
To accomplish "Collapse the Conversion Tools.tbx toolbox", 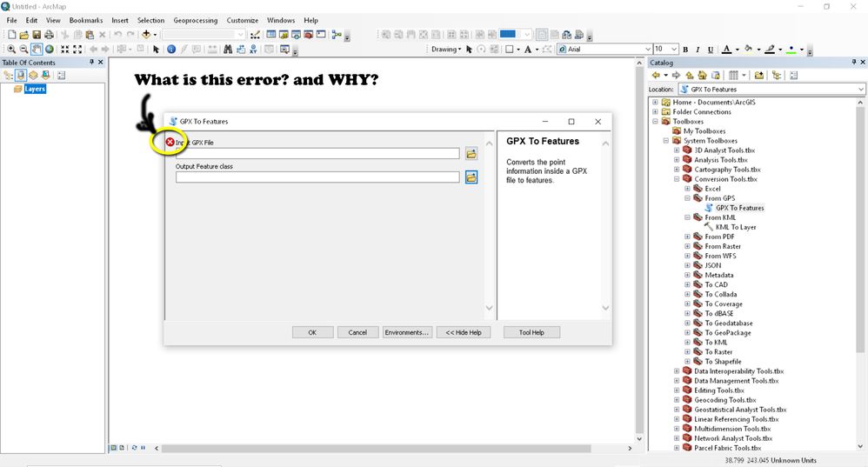I will (677, 179).
